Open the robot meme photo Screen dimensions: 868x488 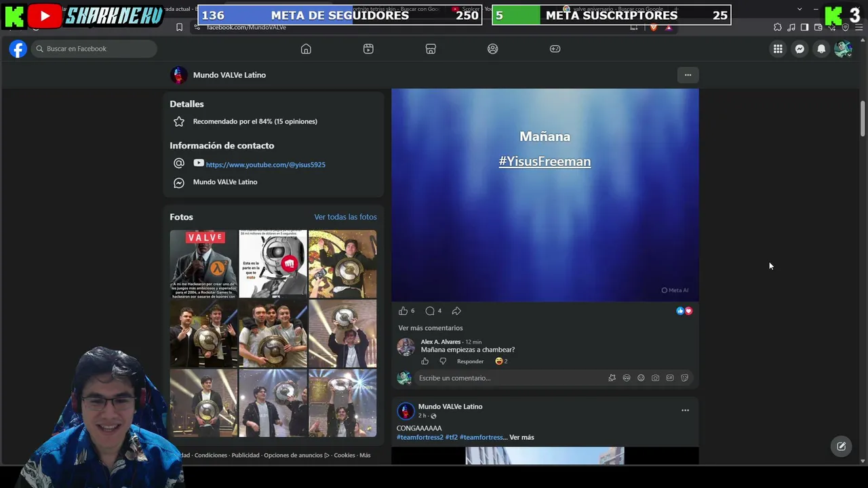(x=273, y=264)
